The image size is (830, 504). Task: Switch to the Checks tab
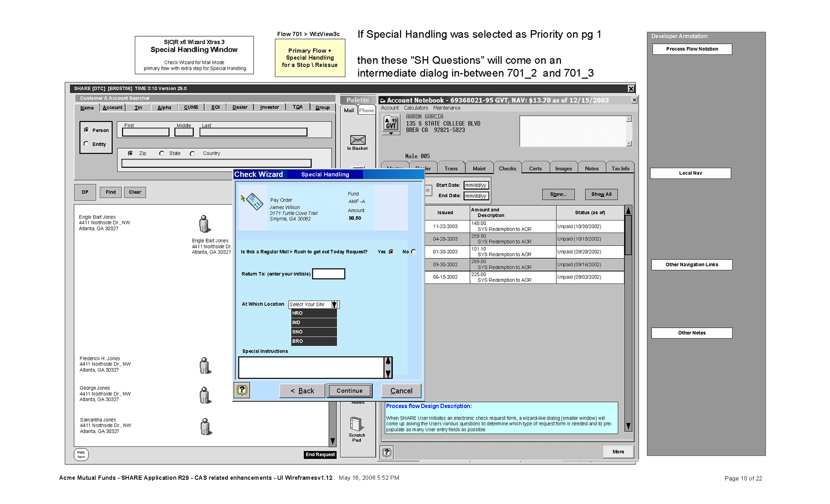coord(507,169)
